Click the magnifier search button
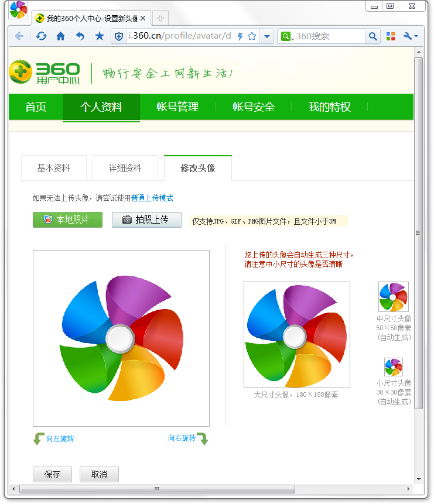 (373, 36)
